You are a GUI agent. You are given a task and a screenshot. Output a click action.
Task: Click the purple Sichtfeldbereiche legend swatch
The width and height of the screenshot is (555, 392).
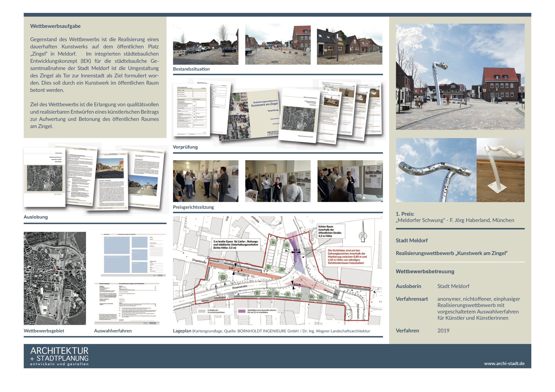point(242,311)
